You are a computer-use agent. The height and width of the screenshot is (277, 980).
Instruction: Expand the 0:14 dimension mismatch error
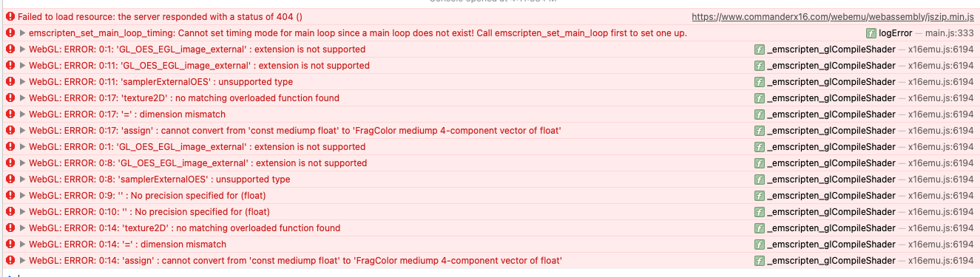point(23,244)
